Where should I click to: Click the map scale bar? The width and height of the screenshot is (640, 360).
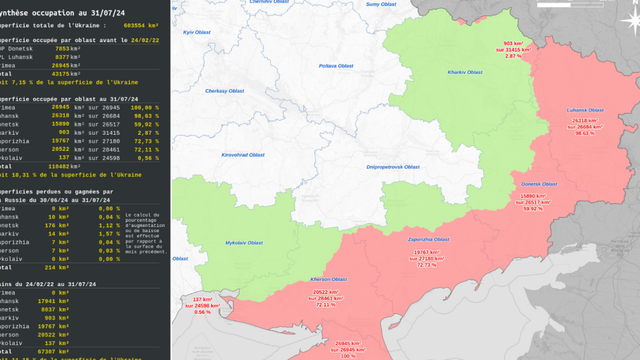[x=570, y=5]
